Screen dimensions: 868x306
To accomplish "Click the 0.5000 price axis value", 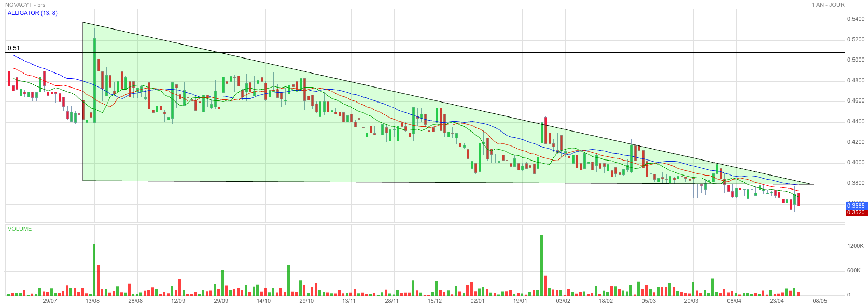I will (x=856, y=60).
